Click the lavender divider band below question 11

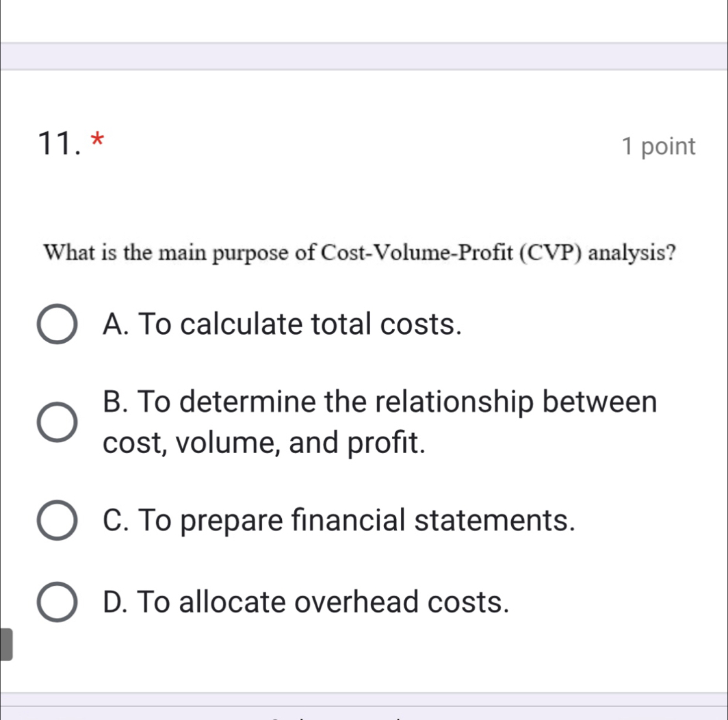click(364, 699)
